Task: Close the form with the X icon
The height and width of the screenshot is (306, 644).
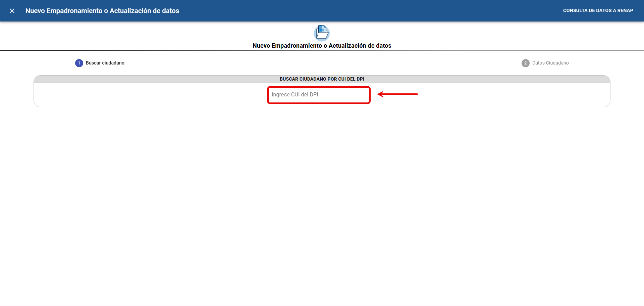Action: (x=12, y=11)
